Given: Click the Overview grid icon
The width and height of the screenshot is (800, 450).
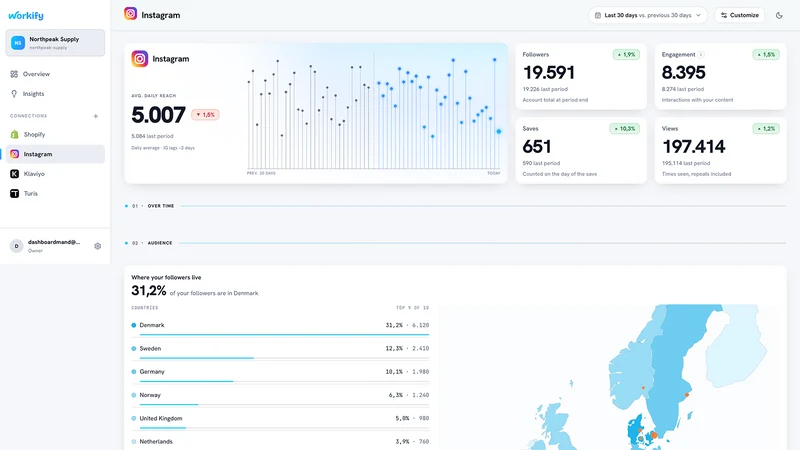Looking at the screenshot, I should pos(14,74).
